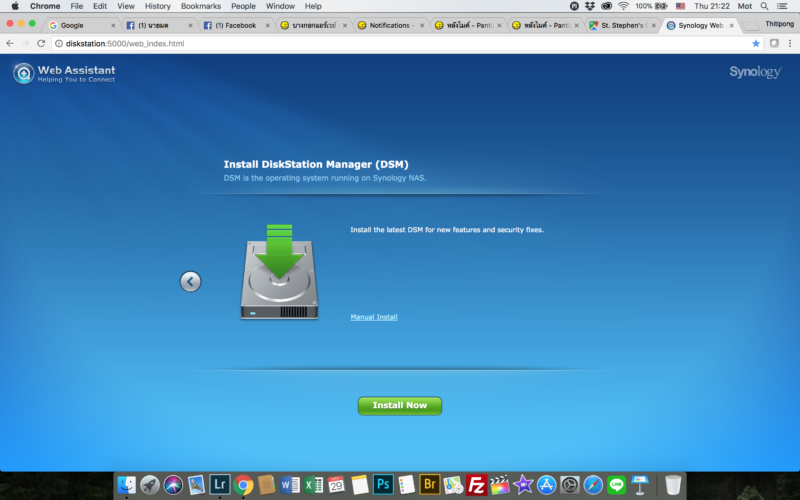
Task: Close the Google tab
Action: (113, 25)
